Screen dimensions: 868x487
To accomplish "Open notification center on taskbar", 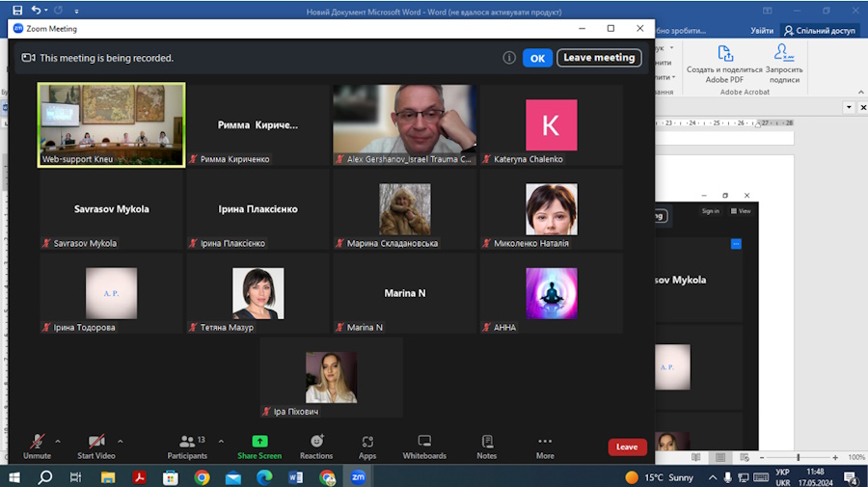I will tap(852, 477).
